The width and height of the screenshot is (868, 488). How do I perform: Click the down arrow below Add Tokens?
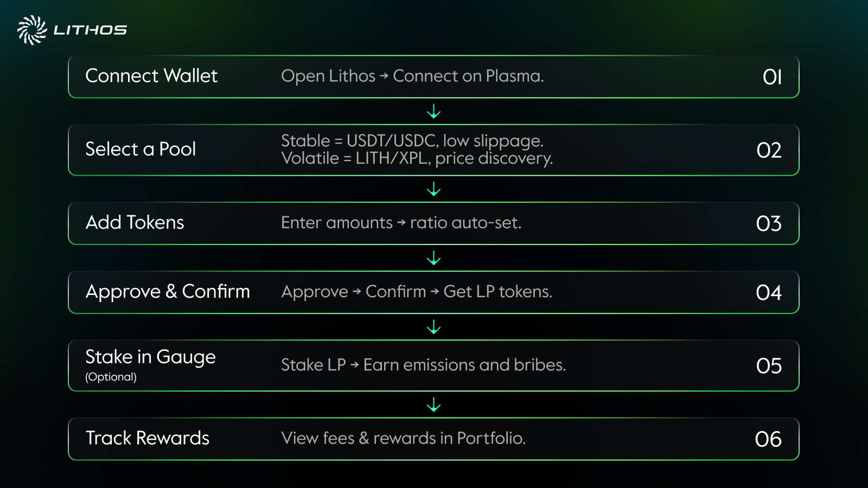[433, 258]
